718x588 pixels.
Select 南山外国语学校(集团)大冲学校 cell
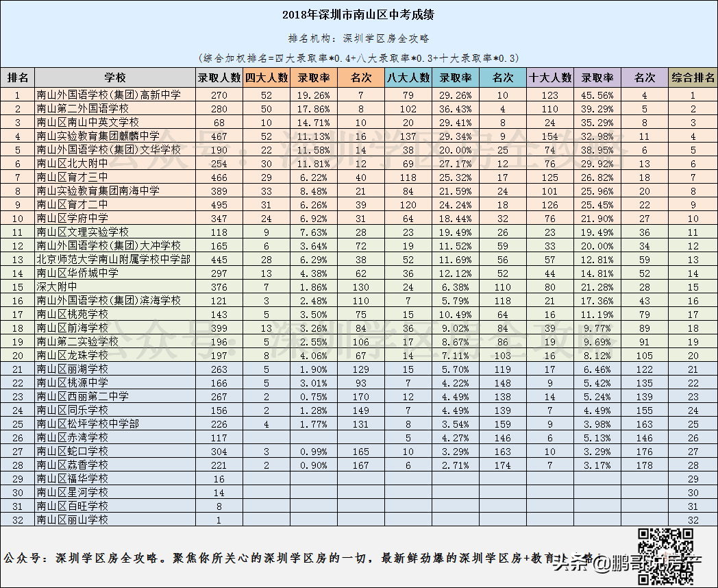(115, 245)
